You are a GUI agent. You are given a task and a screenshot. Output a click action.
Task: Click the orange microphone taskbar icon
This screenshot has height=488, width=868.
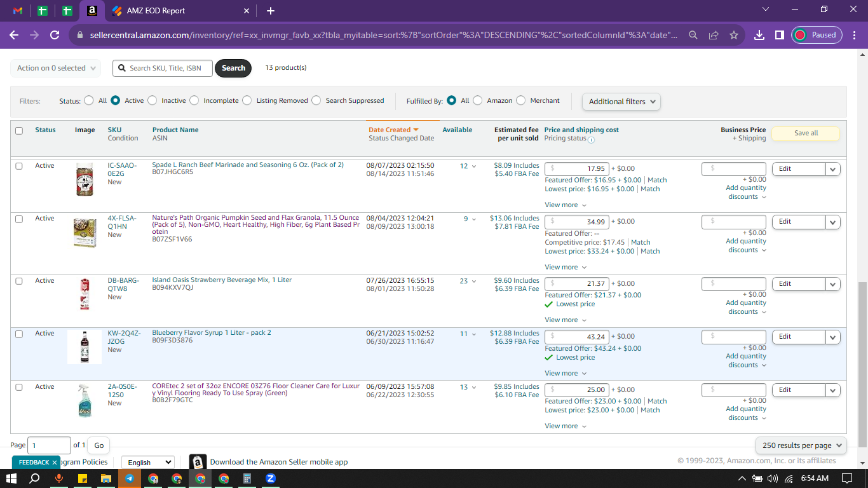click(x=58, y=478)
